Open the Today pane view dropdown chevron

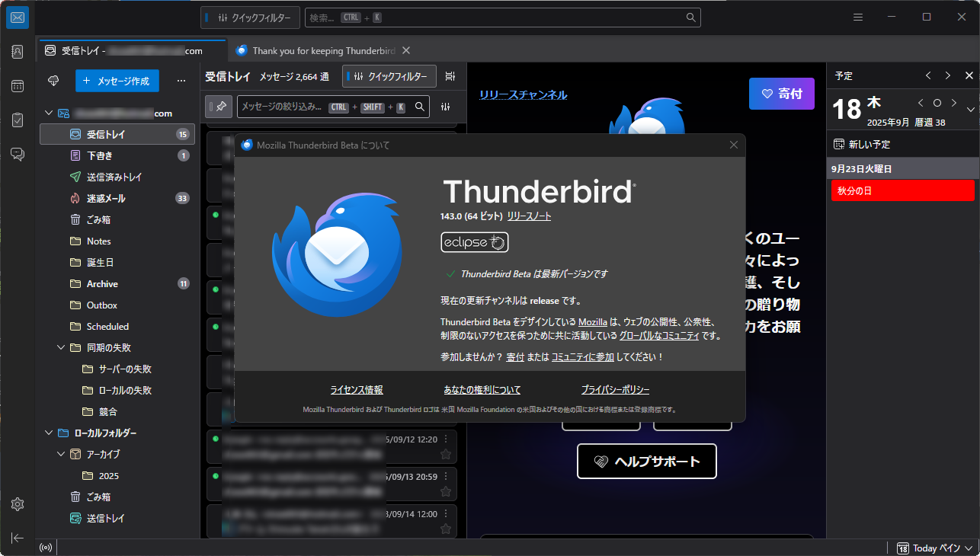pos(969,548)
